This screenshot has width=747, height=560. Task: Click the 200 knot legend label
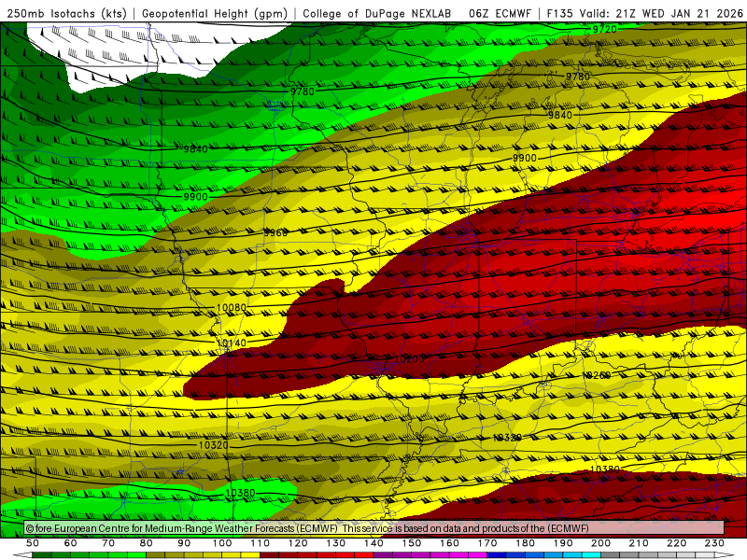tap(601, 543)
